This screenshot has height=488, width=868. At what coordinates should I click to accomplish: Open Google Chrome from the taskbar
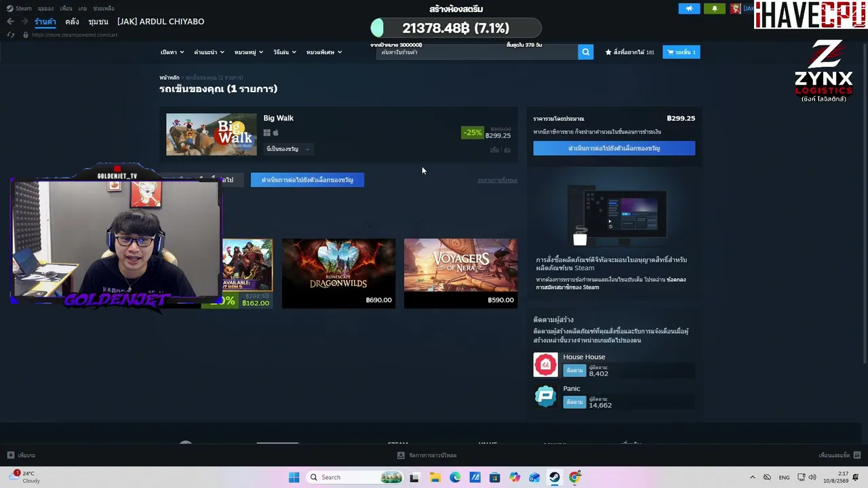(574, 477)
